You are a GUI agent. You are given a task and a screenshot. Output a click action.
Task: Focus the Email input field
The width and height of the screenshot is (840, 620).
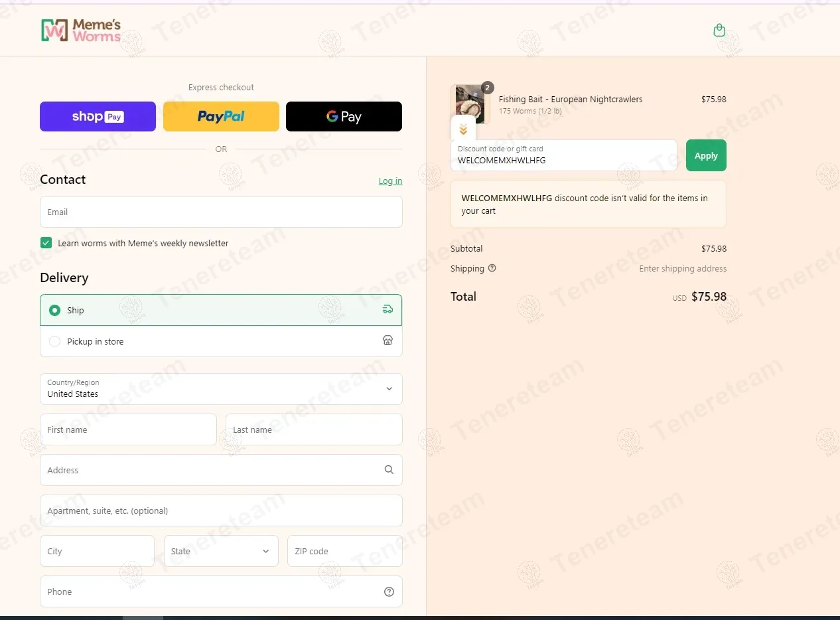[x=221, y=212]
